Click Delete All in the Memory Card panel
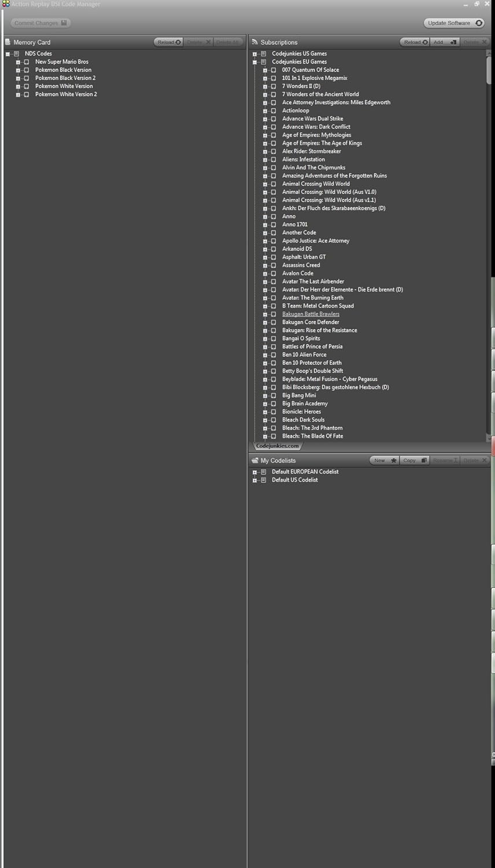Screen dimensions: 495x868 pyautogui.click(x=228, y=42)
